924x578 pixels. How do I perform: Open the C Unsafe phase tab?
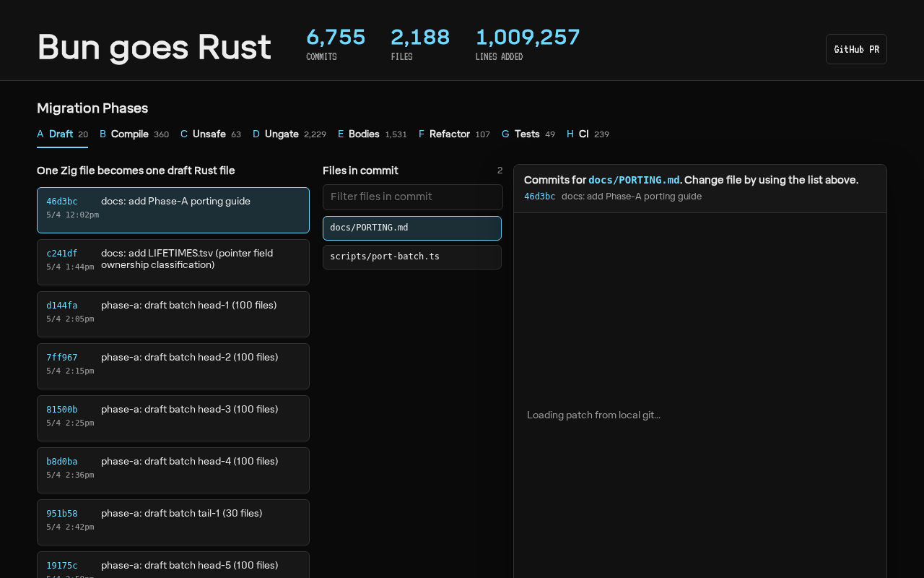(x=211, y=134)
